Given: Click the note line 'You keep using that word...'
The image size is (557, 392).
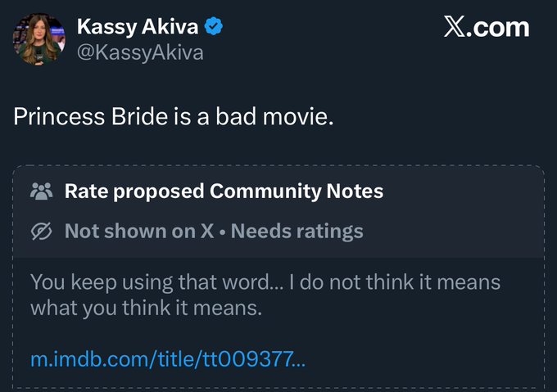Looking at the screenshot, I should pos(265,283).
